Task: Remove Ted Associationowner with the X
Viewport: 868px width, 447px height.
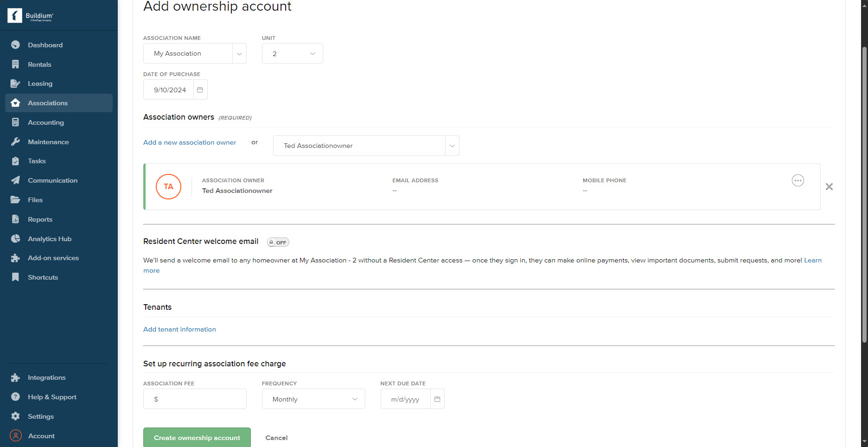Action: point(829,186)
